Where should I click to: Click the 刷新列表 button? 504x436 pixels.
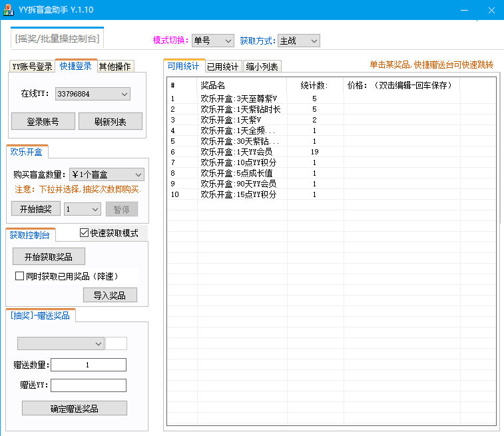click(111, 121)
